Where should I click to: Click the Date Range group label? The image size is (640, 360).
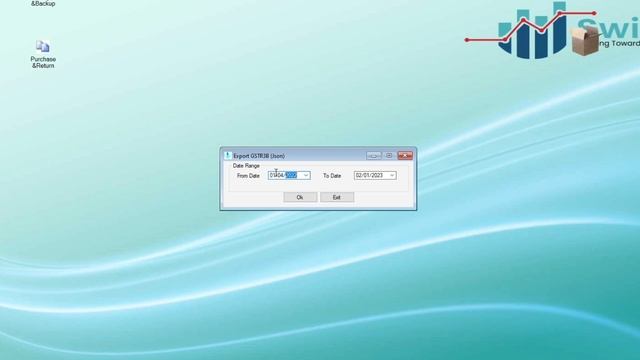[246, 166]
